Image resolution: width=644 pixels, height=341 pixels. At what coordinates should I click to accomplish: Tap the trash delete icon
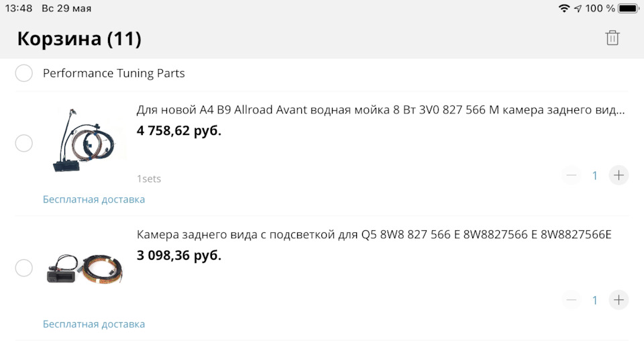point(612,38)
